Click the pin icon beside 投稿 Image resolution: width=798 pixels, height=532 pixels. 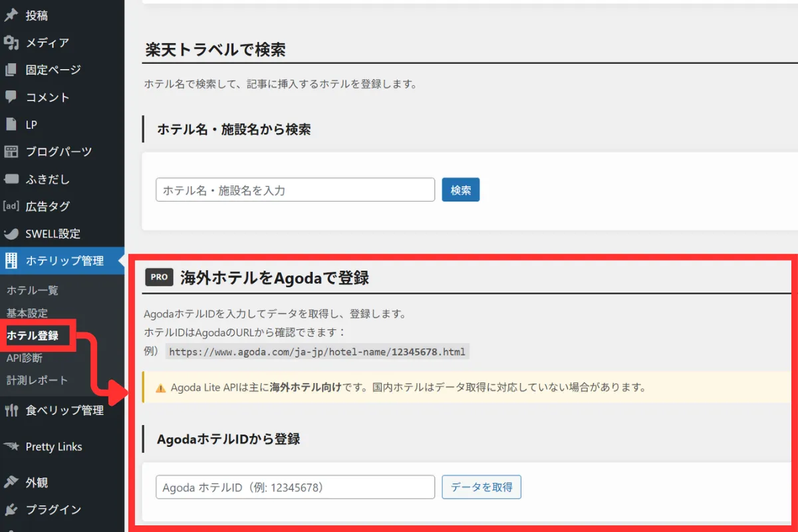11,15
